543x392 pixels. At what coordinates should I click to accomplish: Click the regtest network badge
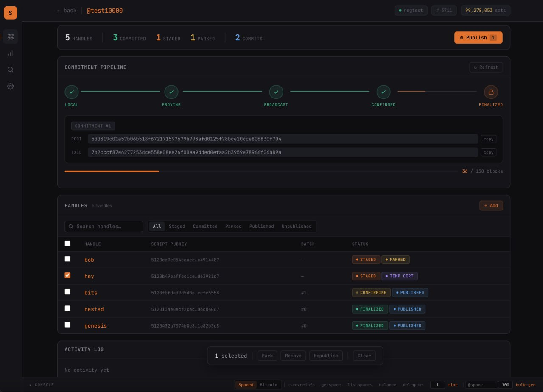[411, 11]
